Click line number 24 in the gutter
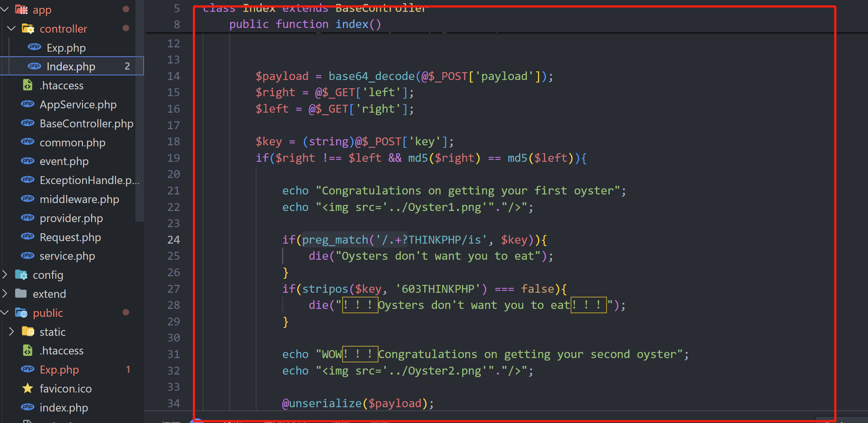This screenshot has width=868, height=423. pyautogui.click(x=173, y=240)
